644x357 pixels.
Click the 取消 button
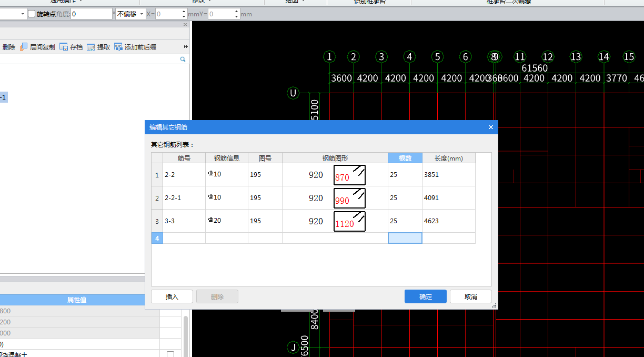coord(471,296)
